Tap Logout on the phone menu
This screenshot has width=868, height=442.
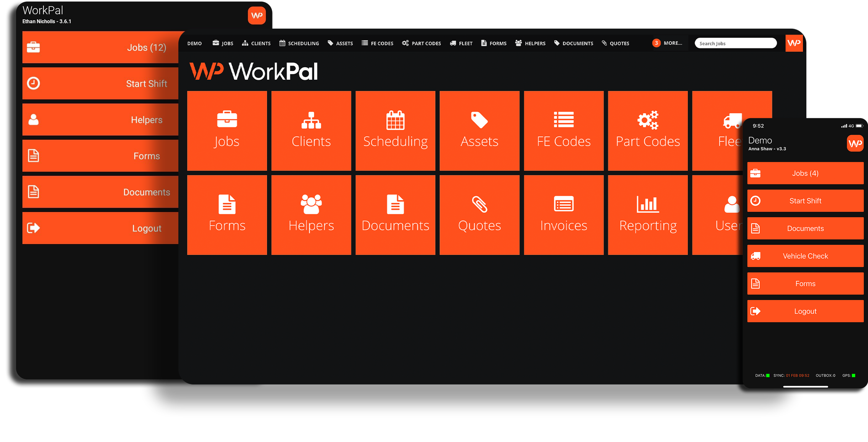805,311
